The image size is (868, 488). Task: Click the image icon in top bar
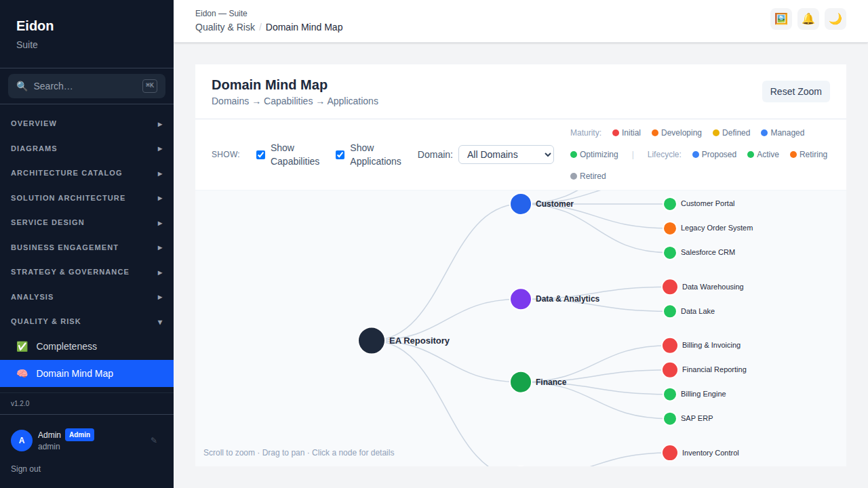click(x=781, y=19)
